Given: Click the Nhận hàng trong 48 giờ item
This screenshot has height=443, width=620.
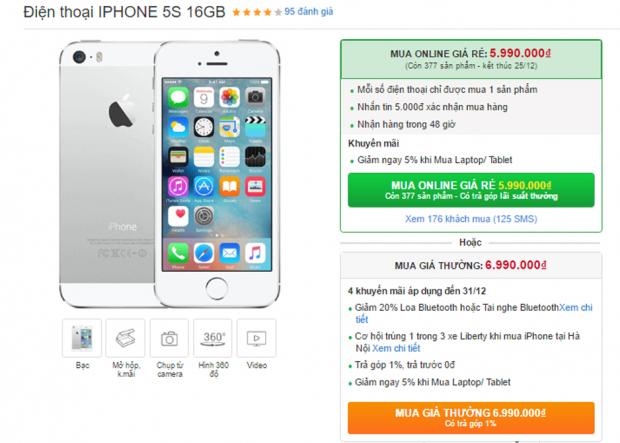Looking at the screenshot, I should (406, 124).
